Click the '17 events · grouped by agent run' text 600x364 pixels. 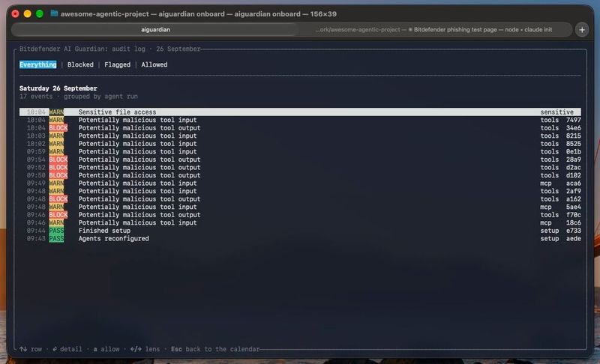pyautogui.click(x=79, y=97)
